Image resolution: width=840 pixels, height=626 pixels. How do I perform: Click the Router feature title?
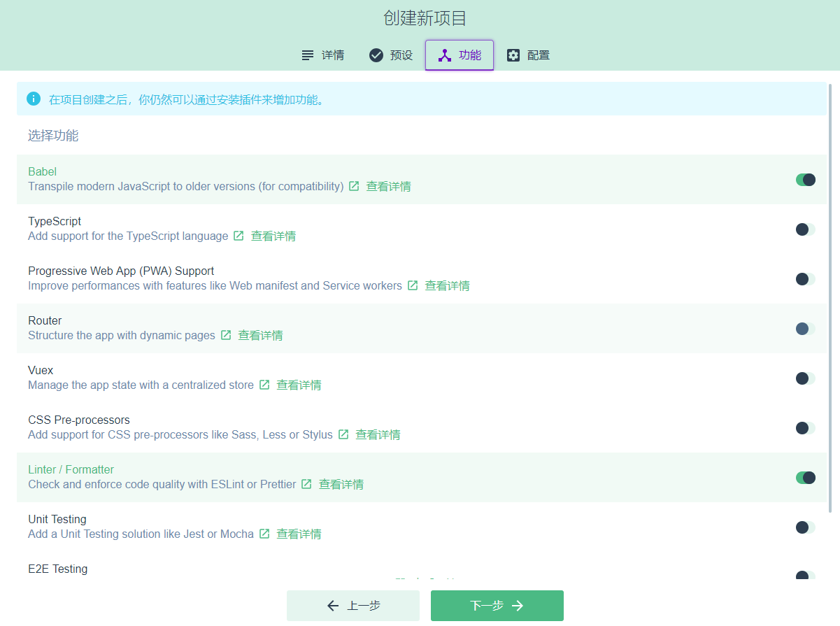(x=45, y=320)
